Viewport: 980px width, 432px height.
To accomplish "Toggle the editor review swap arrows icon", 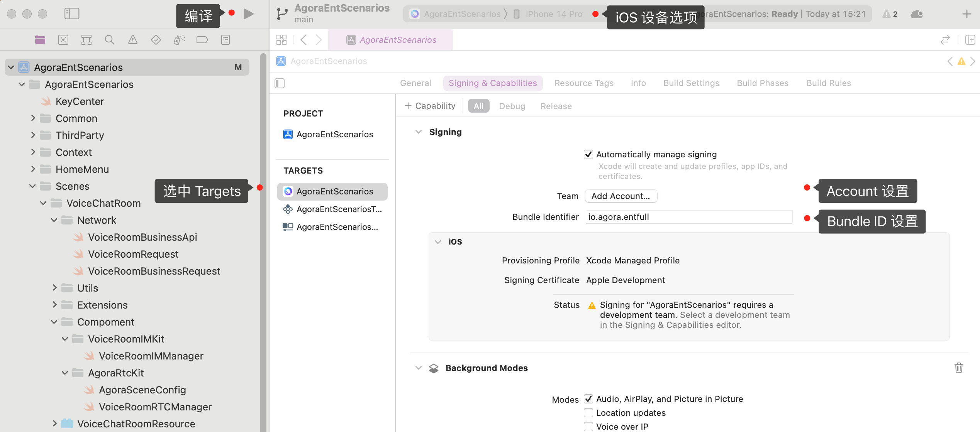I will click(945, 40).
